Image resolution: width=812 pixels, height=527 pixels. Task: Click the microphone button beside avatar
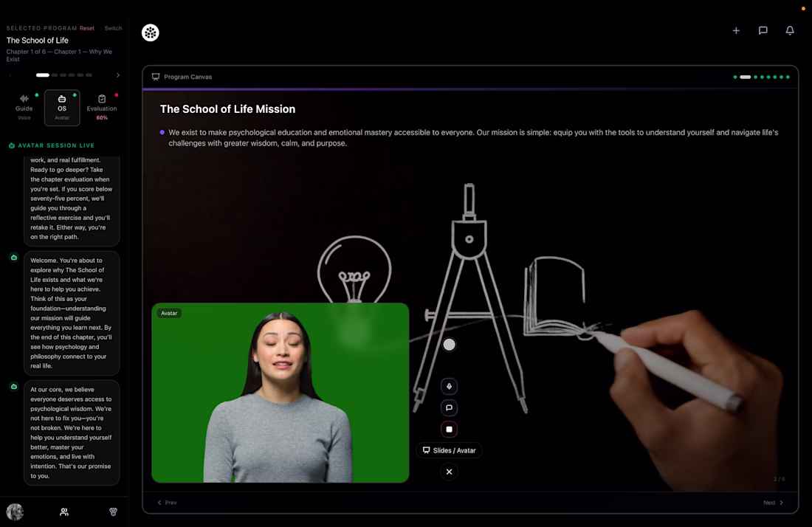tap(449, 386)
